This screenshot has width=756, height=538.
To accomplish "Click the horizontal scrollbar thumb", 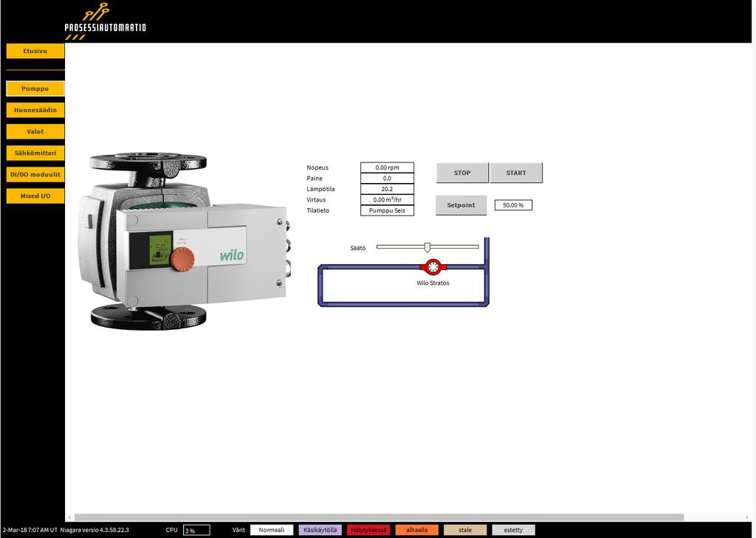I will click(379, 517).
